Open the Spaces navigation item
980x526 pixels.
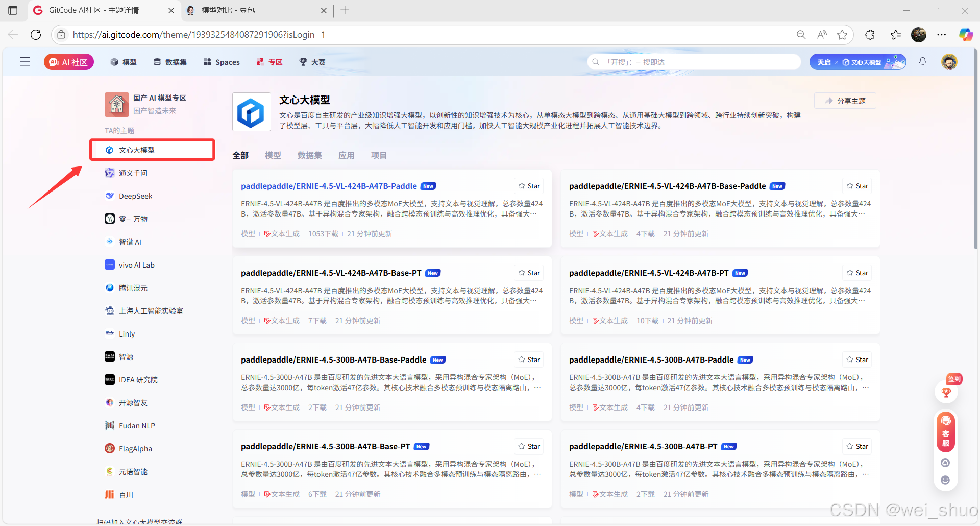222,62
